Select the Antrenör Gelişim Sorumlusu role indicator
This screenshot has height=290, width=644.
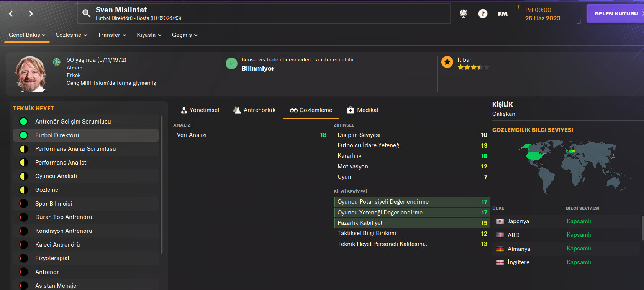tap(24, 122)
